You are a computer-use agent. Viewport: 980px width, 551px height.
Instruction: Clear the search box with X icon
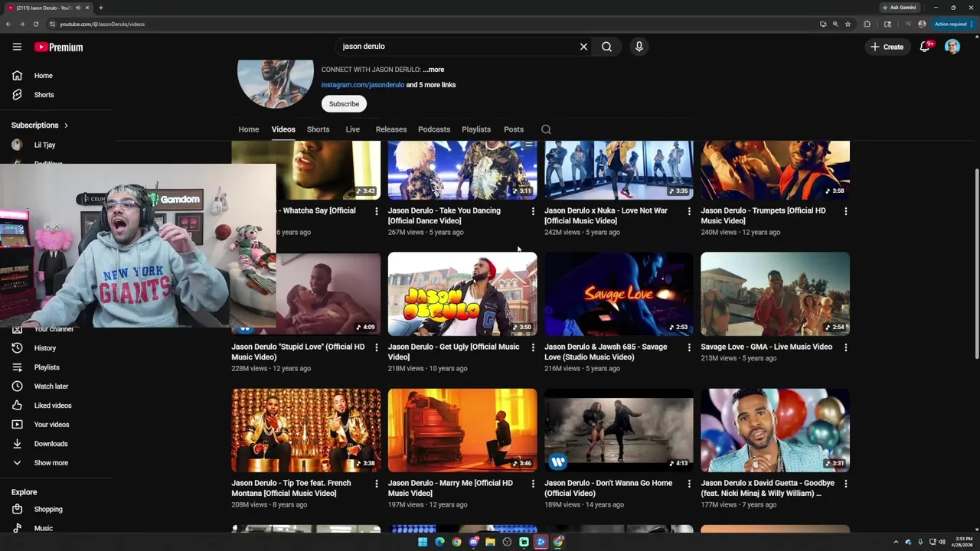pos(583,47)
